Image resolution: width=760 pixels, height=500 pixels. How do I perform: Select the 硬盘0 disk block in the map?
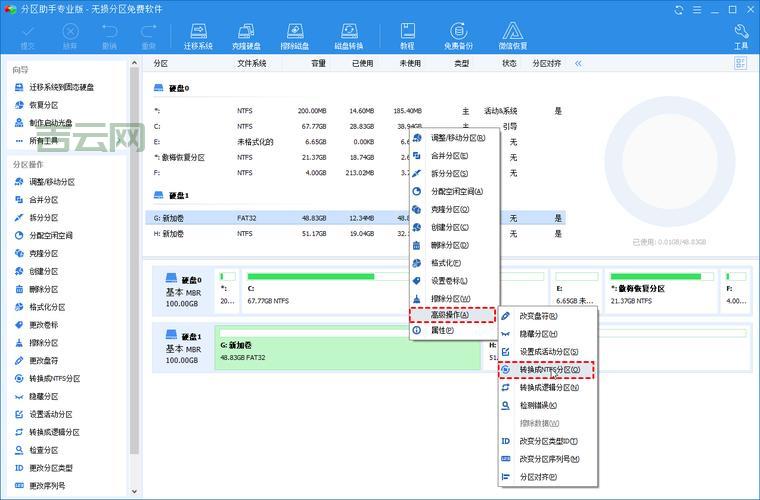[183, 289]
